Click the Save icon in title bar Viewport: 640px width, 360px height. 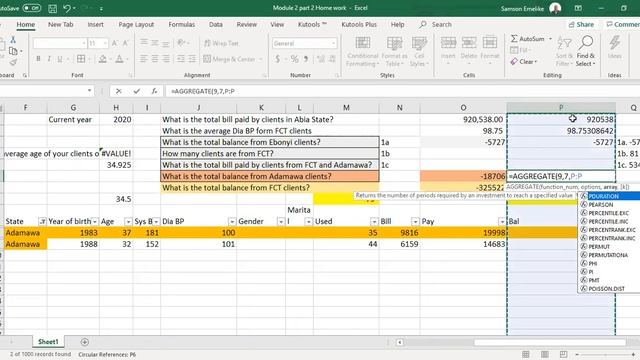[x=52, y=8]
